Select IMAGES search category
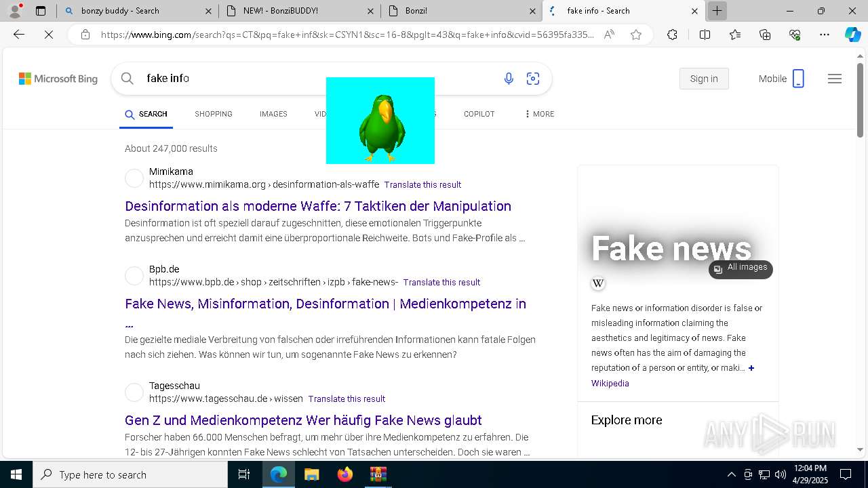Screen dimensions: 868x488 [x=273, y=114]
